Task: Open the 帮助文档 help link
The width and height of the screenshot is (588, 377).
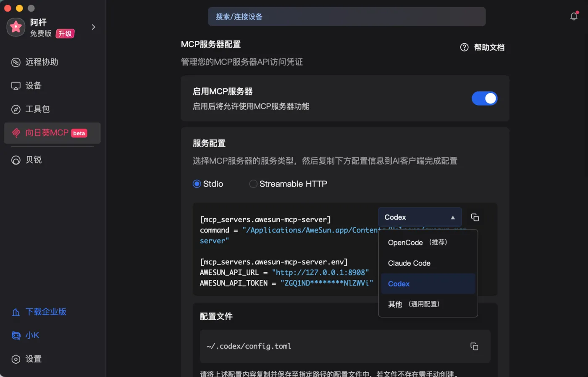Action: point(489,47)
